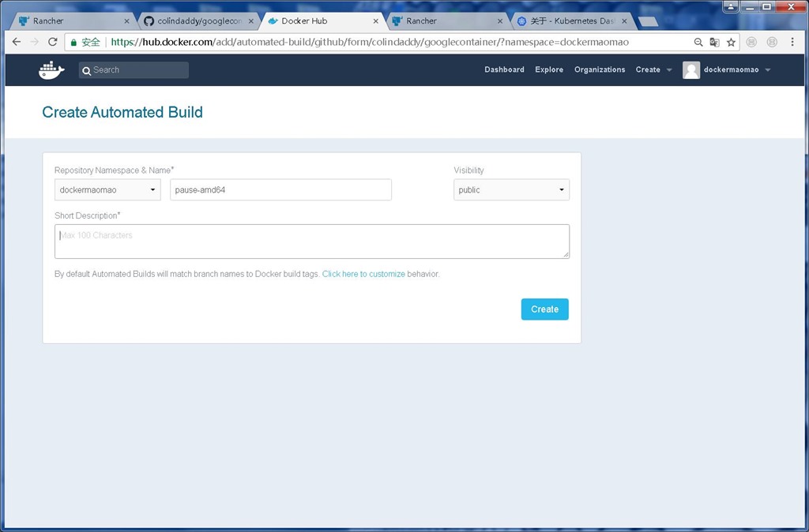Click the Short Description label
This screenshot has width=809, height=532.
tap(87, 215)
